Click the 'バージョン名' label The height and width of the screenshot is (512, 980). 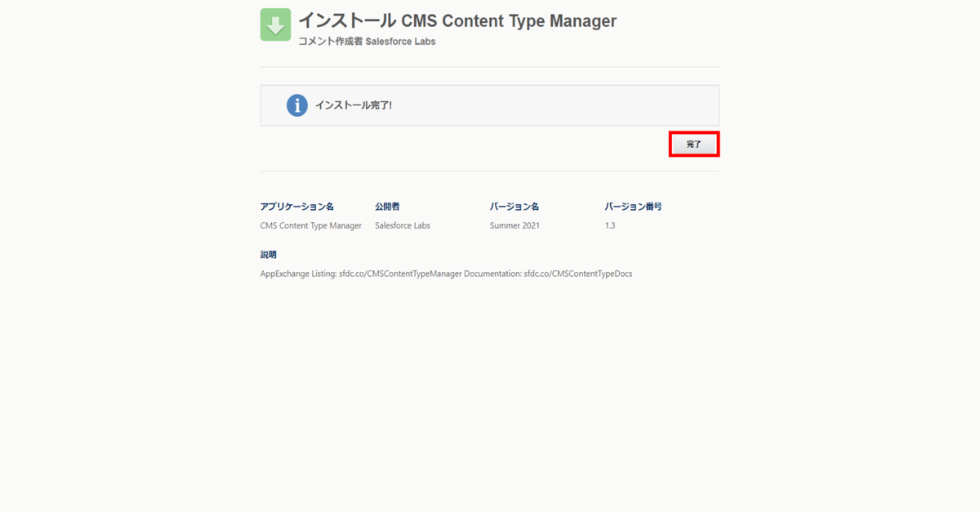(x=514, y=207)
